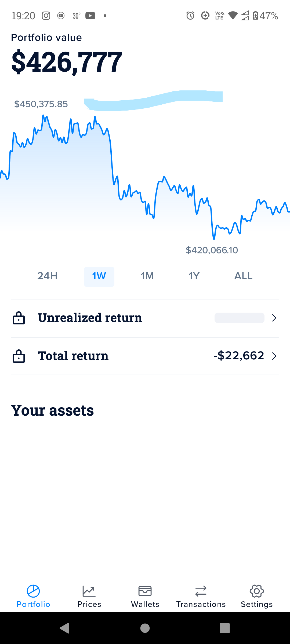Open the Settings gear icon

tap(257, 591)
